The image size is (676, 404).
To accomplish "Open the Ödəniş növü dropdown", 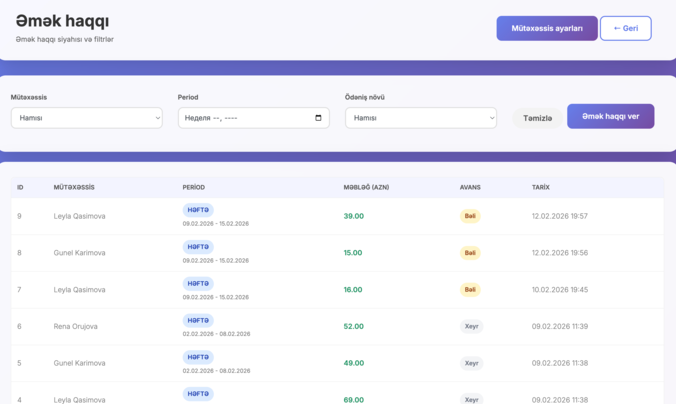I will [x=420, y=118].
